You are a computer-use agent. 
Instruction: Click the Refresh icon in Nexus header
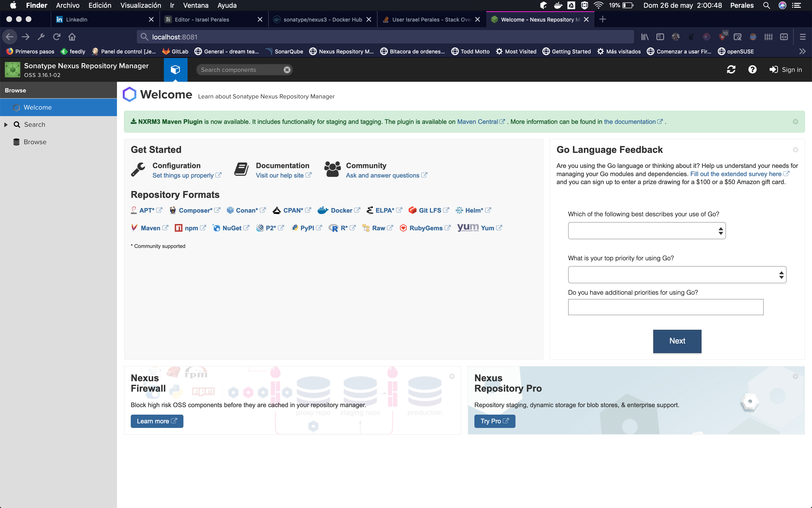[731, 70]
